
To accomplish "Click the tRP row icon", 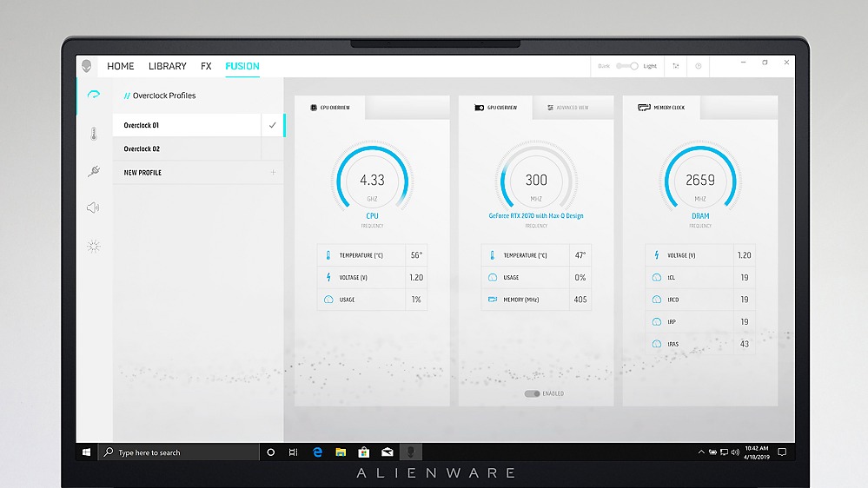I will [x=657, y=321].
